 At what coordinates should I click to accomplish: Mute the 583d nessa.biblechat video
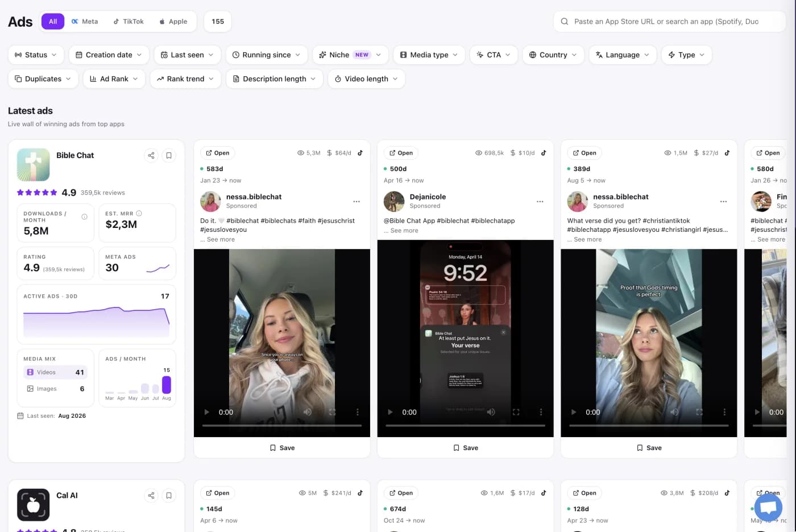click(308, 412)
